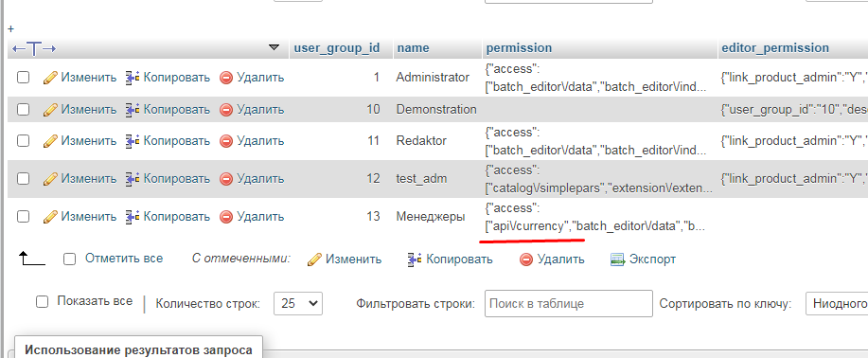
Task: Select the test_adm row checkbox
Action: pyautogui.click(x=23, y=178)
